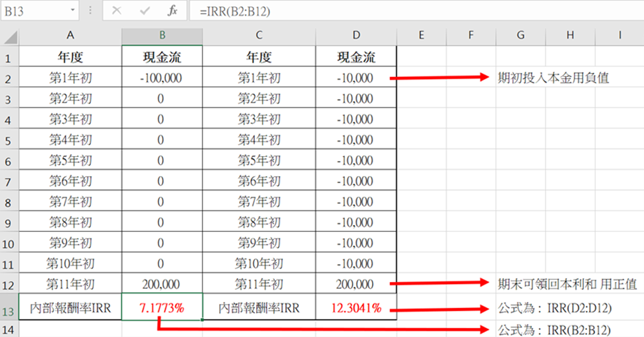Screen dimensions: 644x337
Task: Click the note 公式為： IRR(D2:D12)
Action: pyautogui.click(x=554, y=308)
